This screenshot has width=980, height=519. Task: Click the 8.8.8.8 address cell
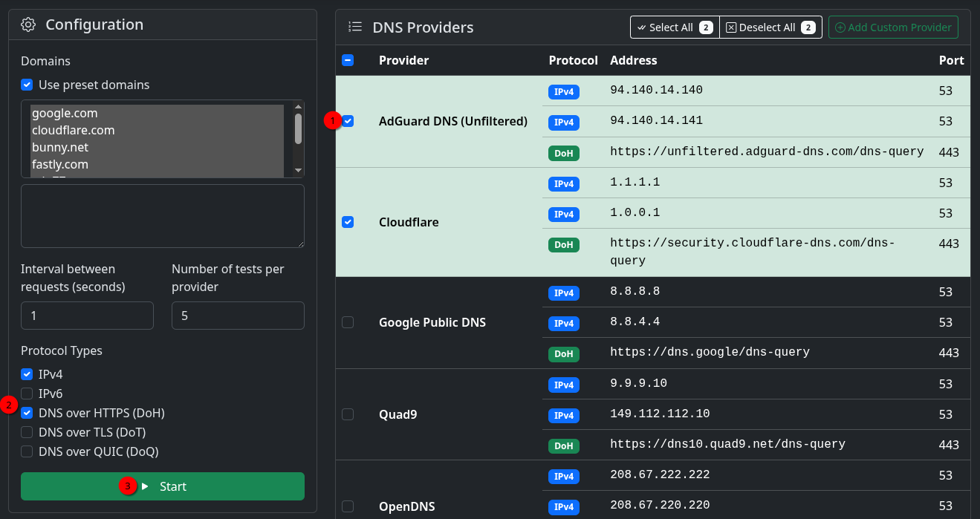(635, 292)
